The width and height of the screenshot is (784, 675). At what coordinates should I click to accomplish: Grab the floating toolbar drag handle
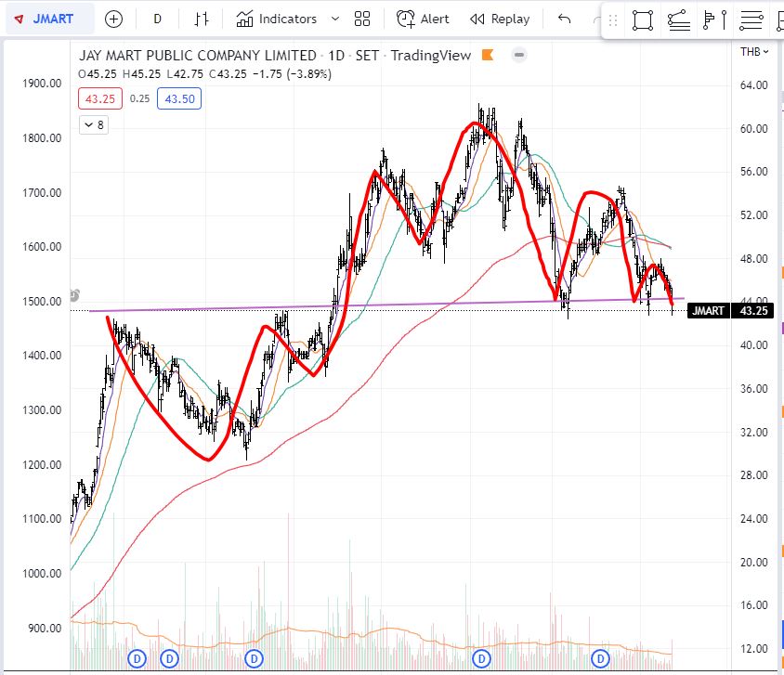click(613, 20)
